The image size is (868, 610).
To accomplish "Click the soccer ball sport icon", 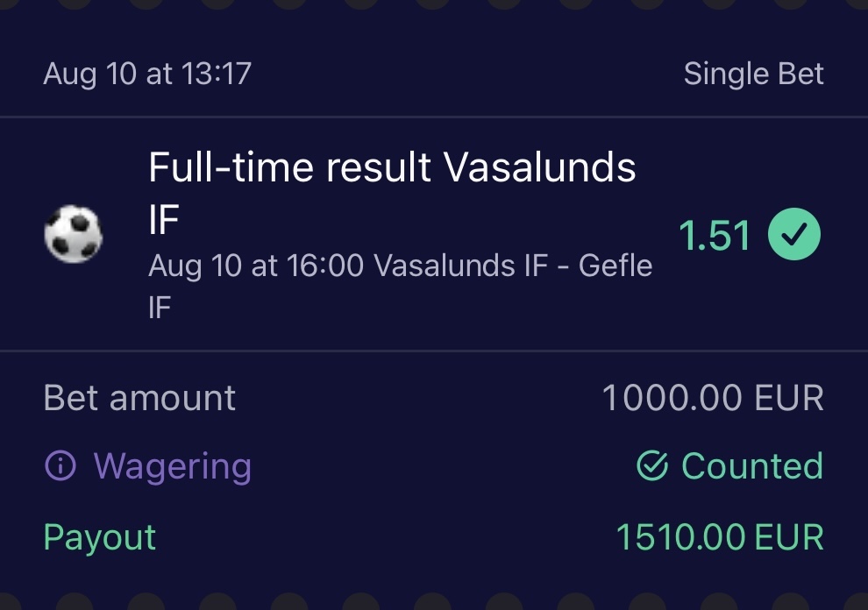I will coord(74,236).
